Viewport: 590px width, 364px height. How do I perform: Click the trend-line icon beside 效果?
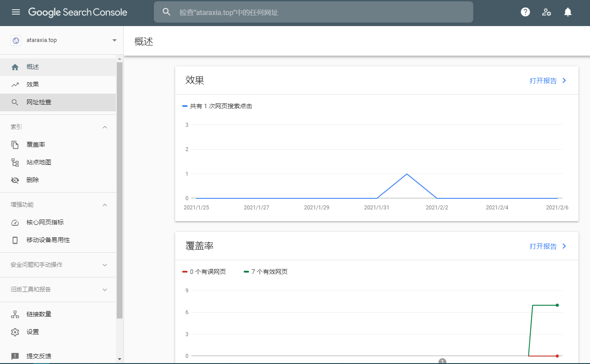(x=15, y=85)
